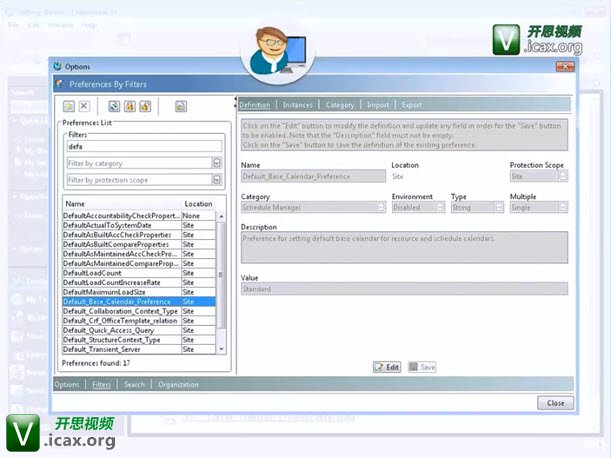Close the Options dialog with red X
Viewport: 611px width, 458px height.
(565, 67)
